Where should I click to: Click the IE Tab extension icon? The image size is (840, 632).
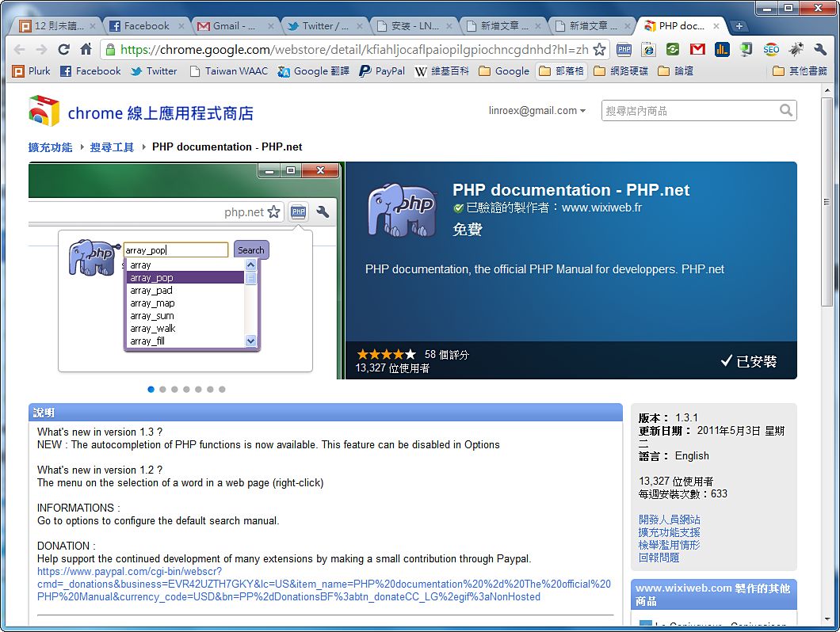pos(649,50)
